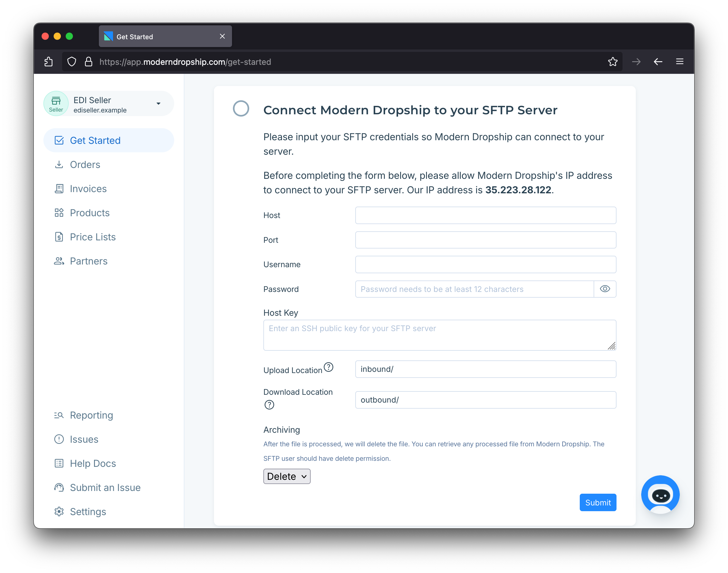This screenshot has width=728, height=573.
Task: Click into the Host Key text area
Action: click(x=440, y=335)
